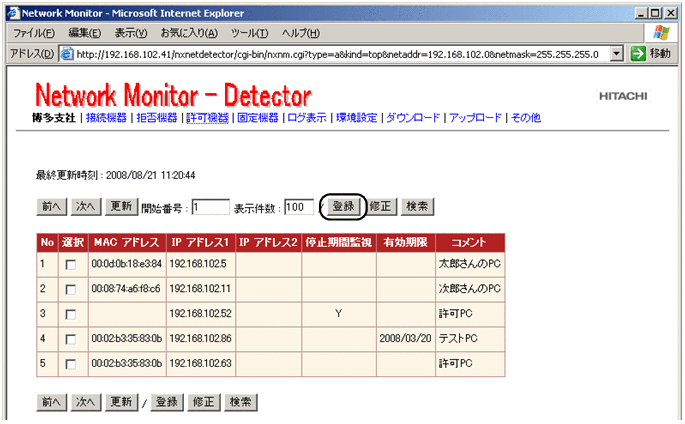Click the bottom 修正 button
Screen dimensions: 685x424
[204, 402]
